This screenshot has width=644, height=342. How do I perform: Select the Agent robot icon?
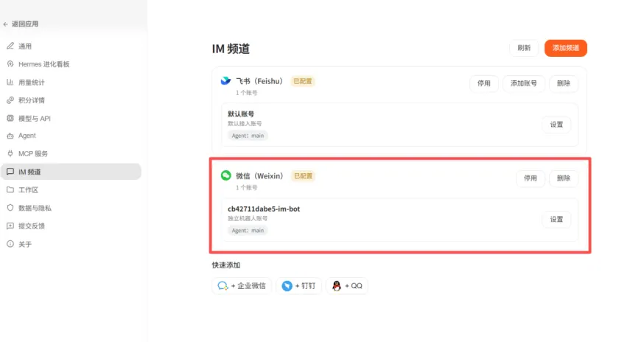[10, 136]
